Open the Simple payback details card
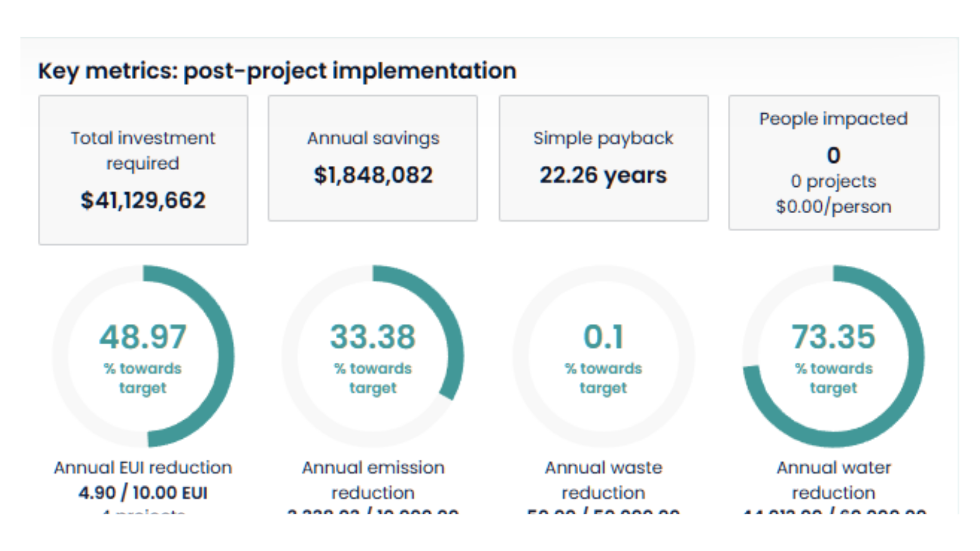Viewport: 980px width, 551px height. point(604,158)
